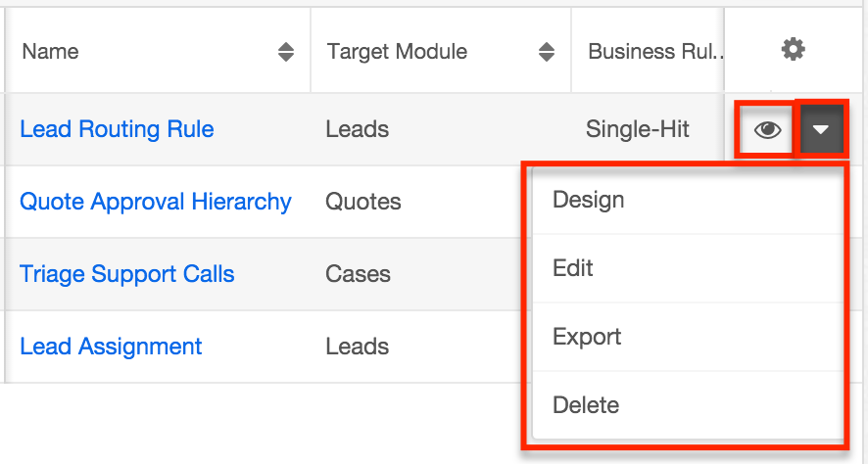The width and height of the screenshot is (868, 464).
Task: Click the Name column header label
Action: [x=50, y=52]
